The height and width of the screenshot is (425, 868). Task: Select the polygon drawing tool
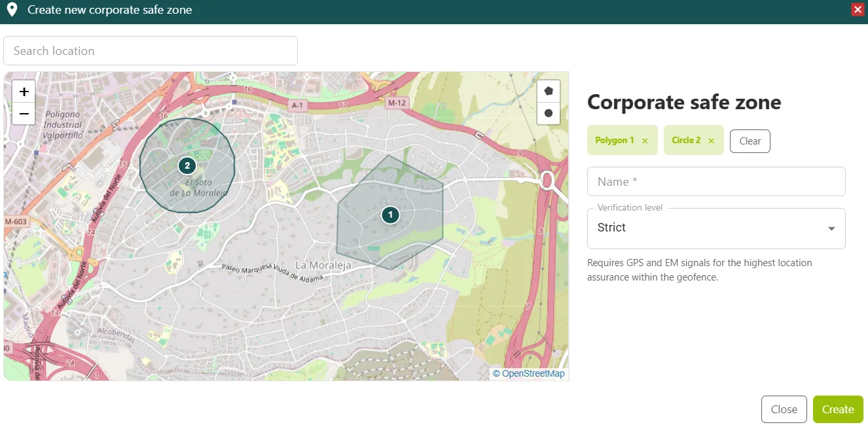click(x=549, y=92)
